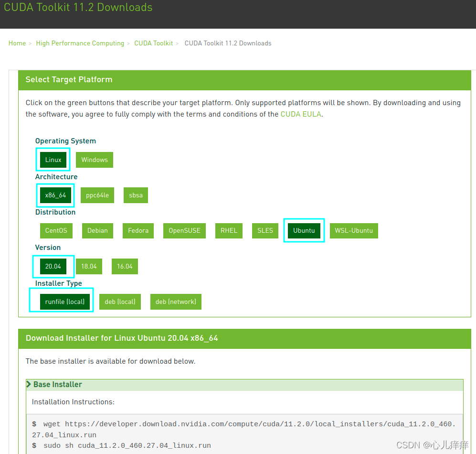This screenshot has width=476, height=454.
Task: Click the Installation Instructions label
Action: (73, 402)
